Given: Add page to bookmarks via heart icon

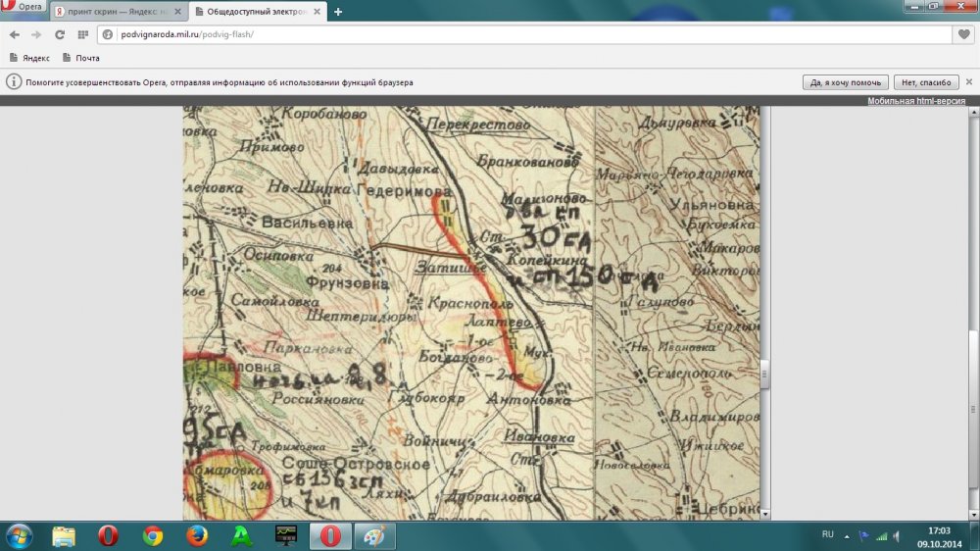Looking at the screenshot, I should tap(963, 34).
